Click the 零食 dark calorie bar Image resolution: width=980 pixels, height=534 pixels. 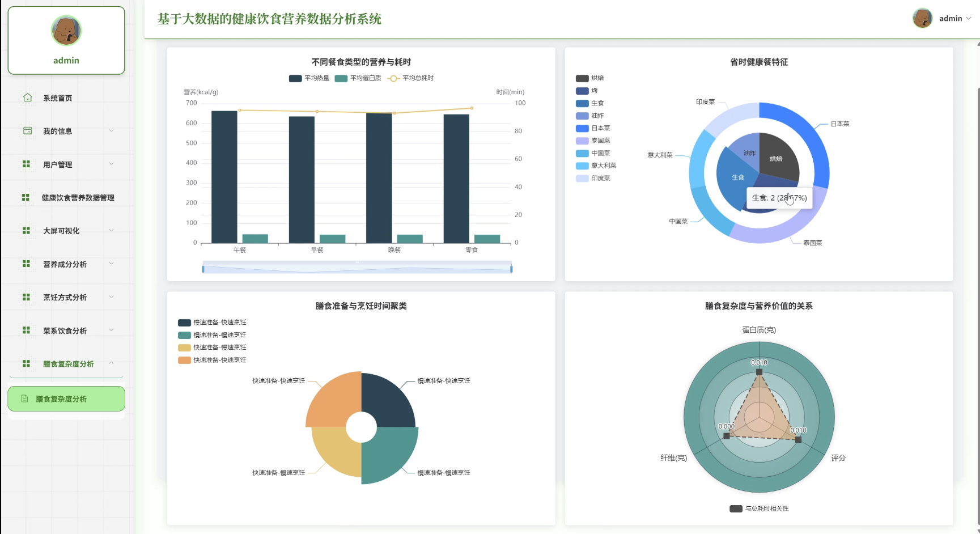456,179
